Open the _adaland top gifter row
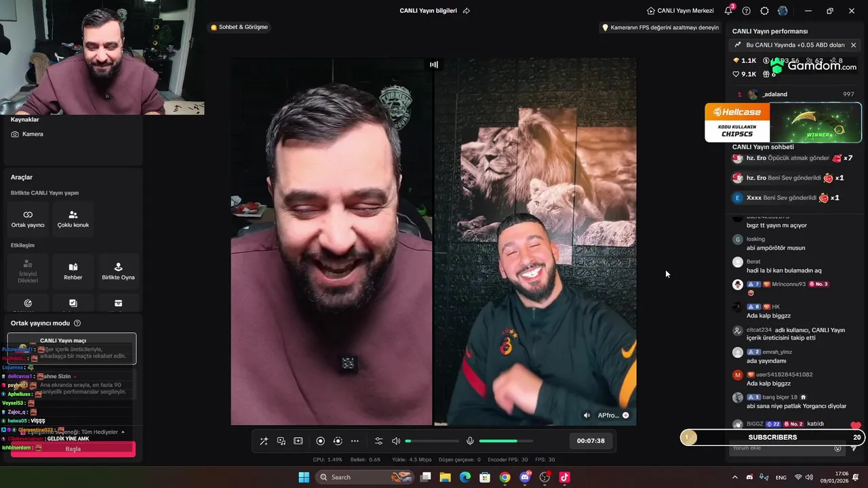The image size is (868, 488). coord(795,94)
